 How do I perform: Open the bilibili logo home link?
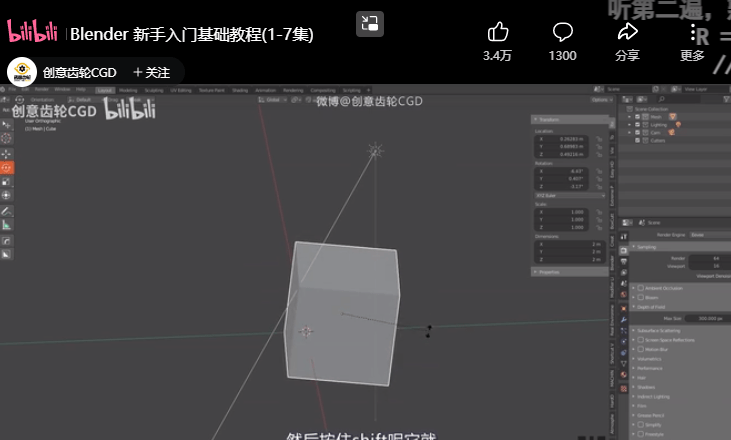pyautogui.click(x=32, y=31)
